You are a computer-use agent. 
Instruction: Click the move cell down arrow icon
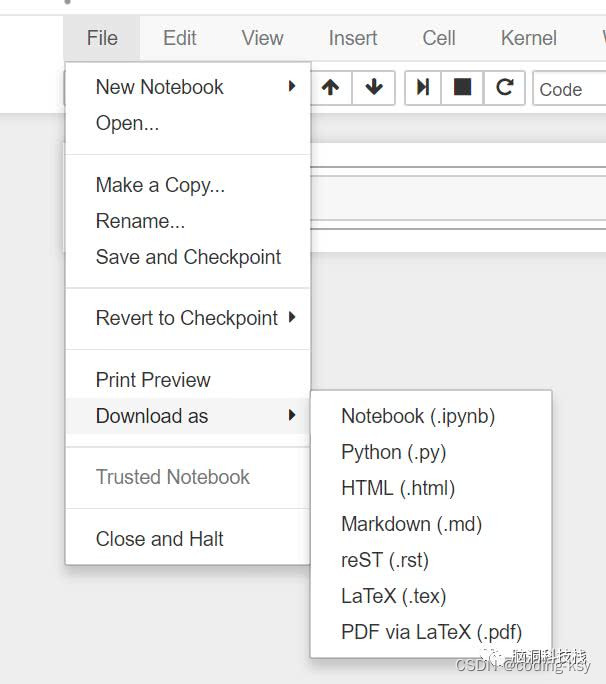tap(374, 88)
